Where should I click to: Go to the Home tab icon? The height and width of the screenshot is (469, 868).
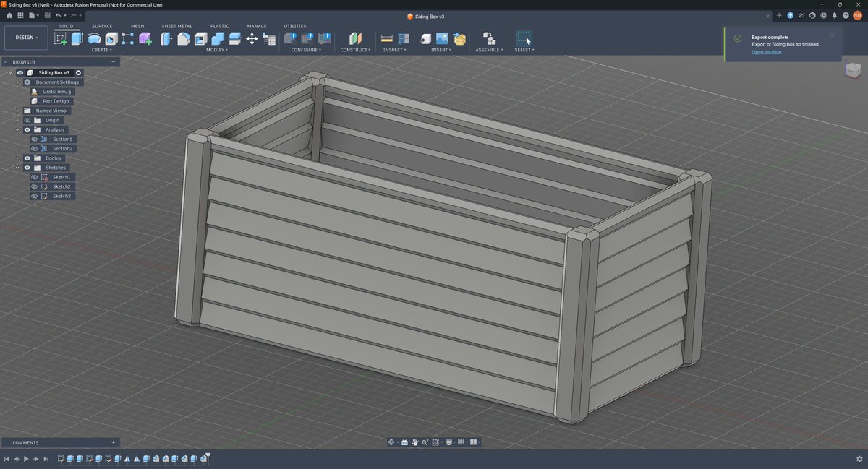click(9, 15)
